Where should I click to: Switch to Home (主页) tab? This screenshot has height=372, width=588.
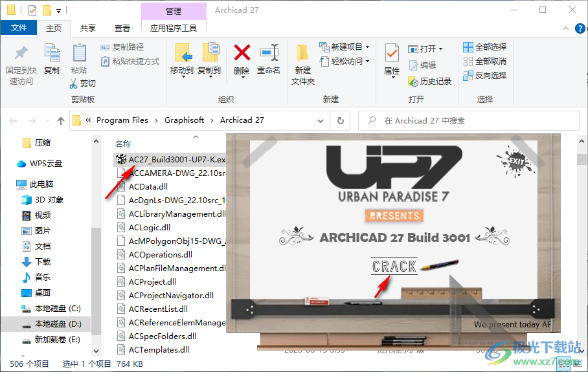click(54, 28)
